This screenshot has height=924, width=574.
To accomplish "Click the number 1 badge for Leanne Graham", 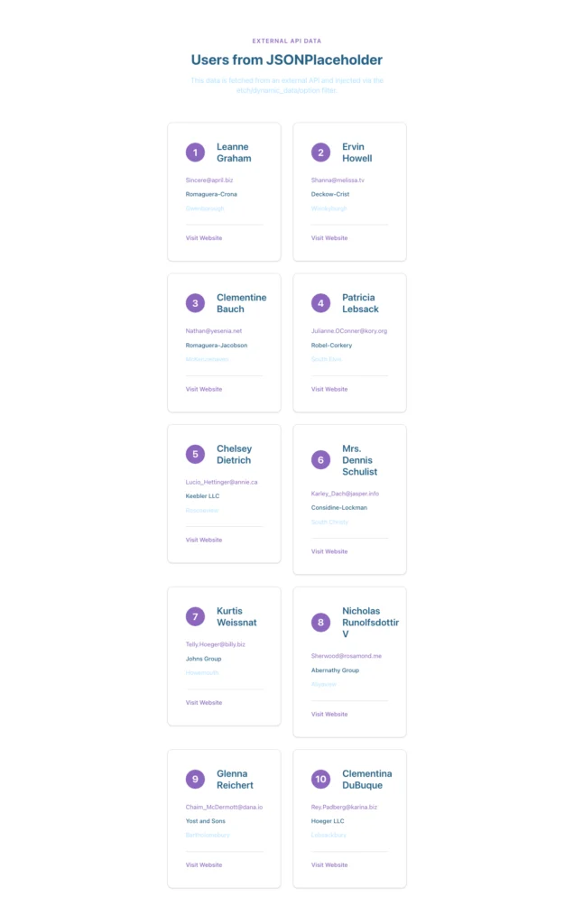I will [x=195, y=152].
